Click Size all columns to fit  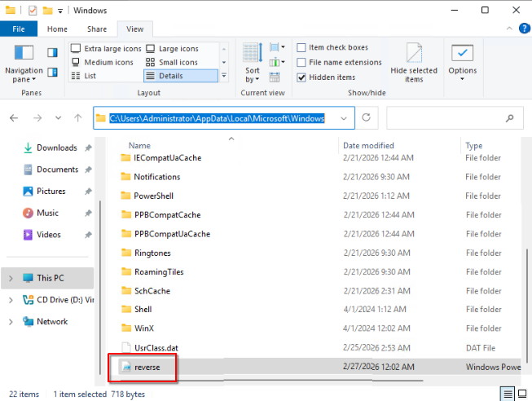pyautogui.click(x=275, y=77)
